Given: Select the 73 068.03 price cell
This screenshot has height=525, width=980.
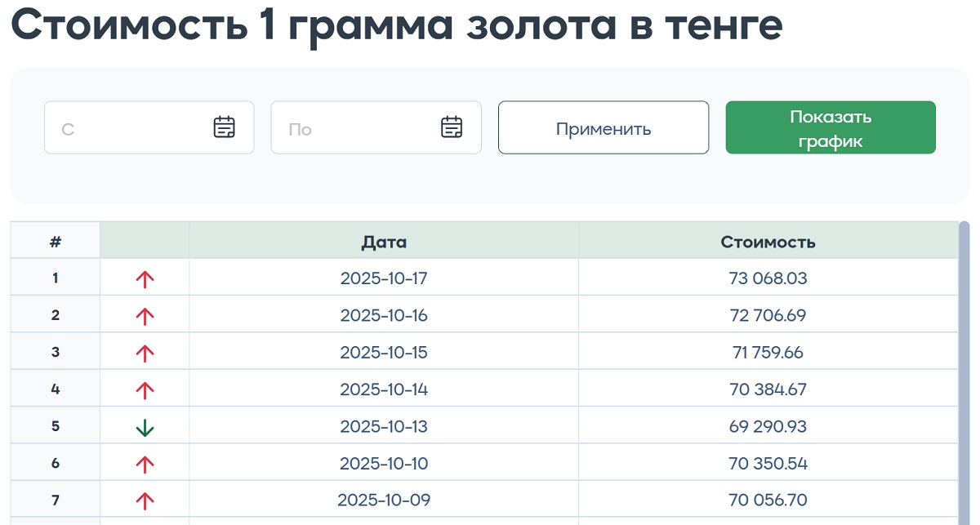Looking at the screenshot, I should tap(768, 278).
